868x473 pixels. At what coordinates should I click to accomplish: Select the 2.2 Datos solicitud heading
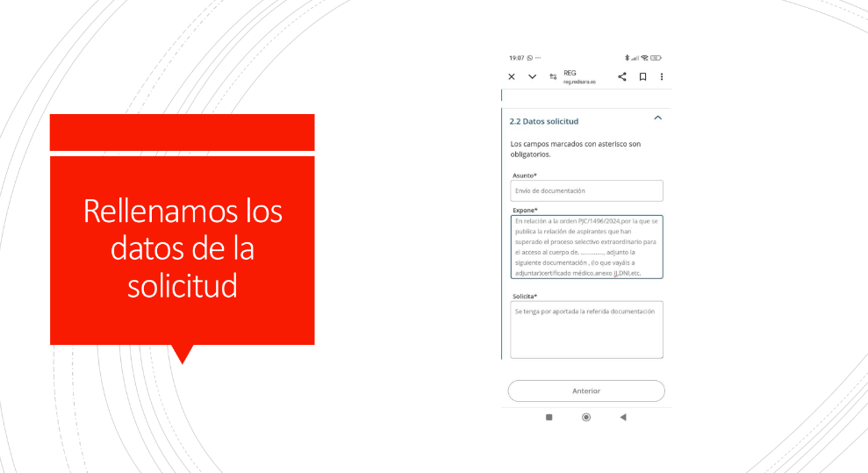tap(543, 121)
